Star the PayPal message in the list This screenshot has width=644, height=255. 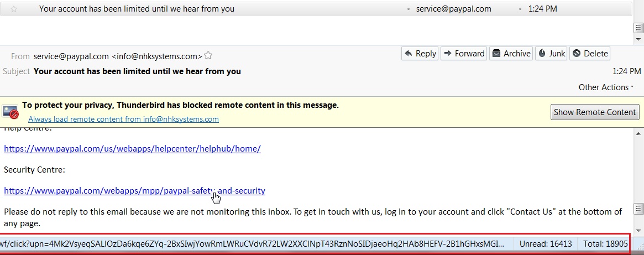pos(14,9)
